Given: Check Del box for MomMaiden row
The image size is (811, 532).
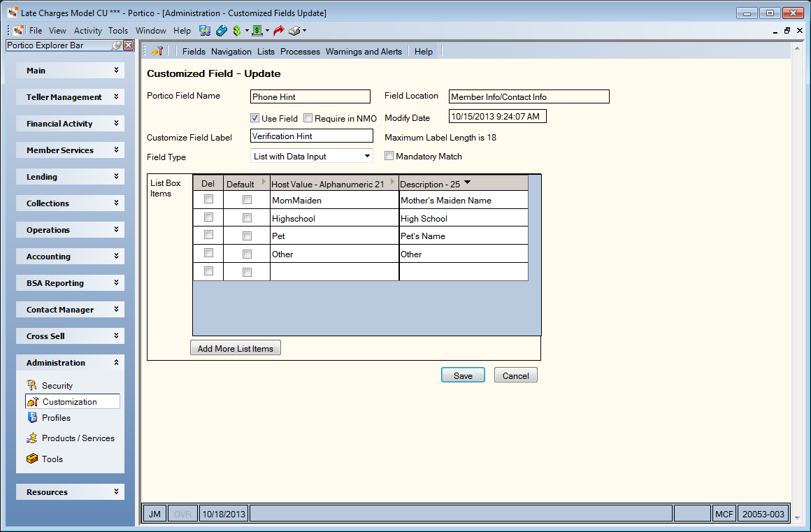Looking at the screenshot, I should [208, 199].
